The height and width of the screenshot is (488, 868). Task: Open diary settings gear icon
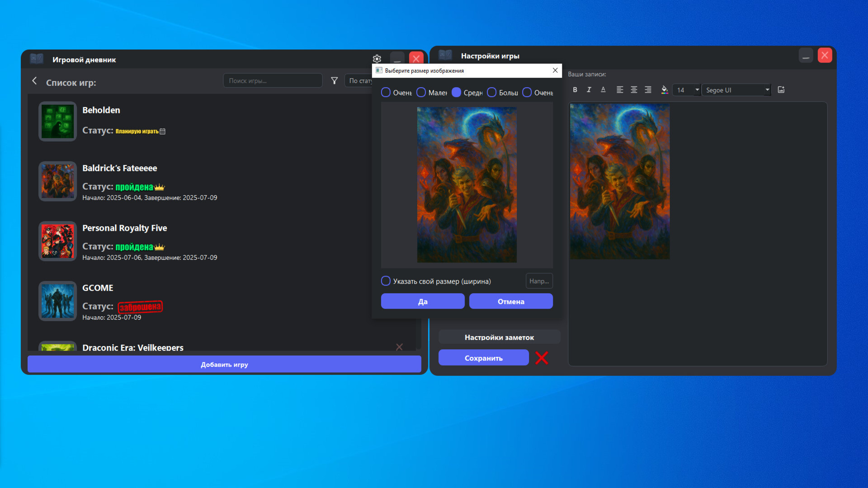377,59
